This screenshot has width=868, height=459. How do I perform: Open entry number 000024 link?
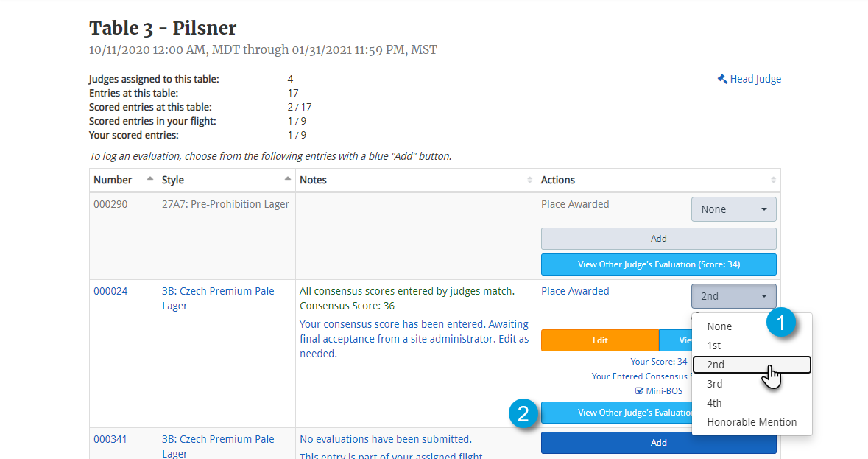110,291
